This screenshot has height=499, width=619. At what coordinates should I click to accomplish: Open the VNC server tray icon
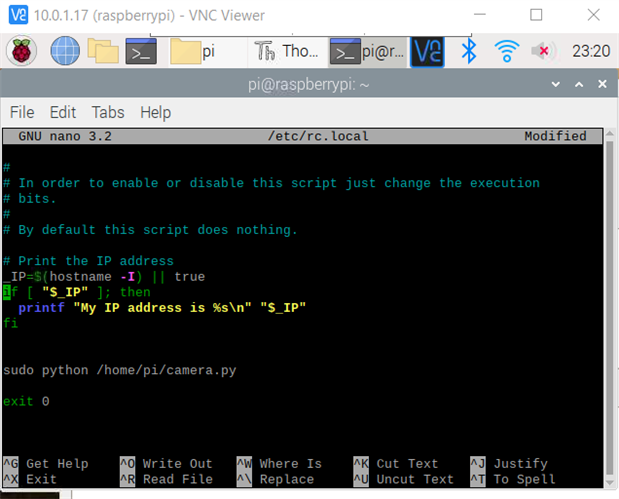[427, 51]
